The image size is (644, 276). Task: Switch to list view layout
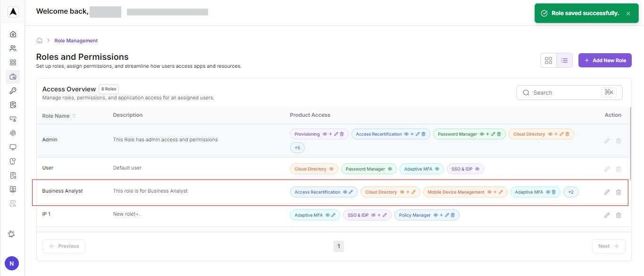point(564,60)
